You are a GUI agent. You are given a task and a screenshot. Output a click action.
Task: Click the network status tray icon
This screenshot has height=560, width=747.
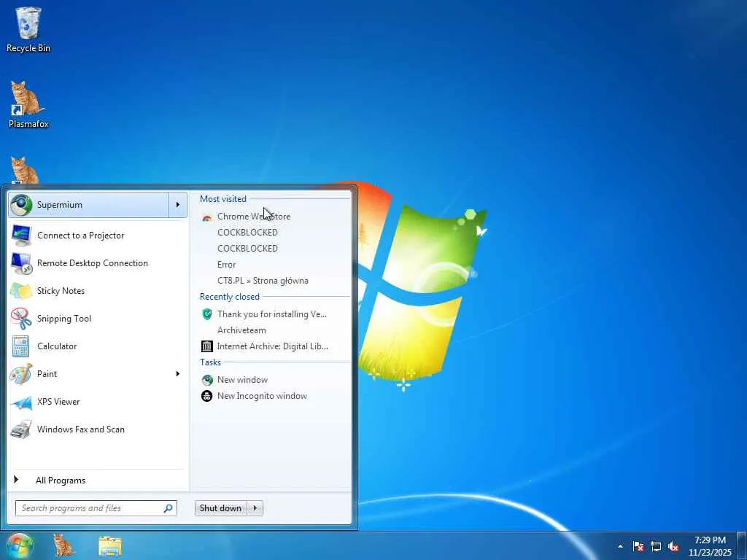pyautogui.click(x=656, y=546)
